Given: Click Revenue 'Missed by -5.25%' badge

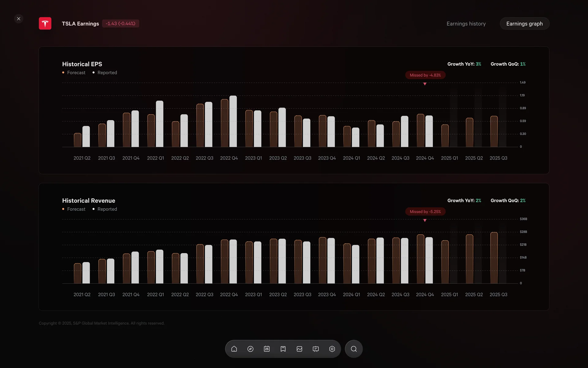Looking at the screenshot, I should click(x=425, y=212).
